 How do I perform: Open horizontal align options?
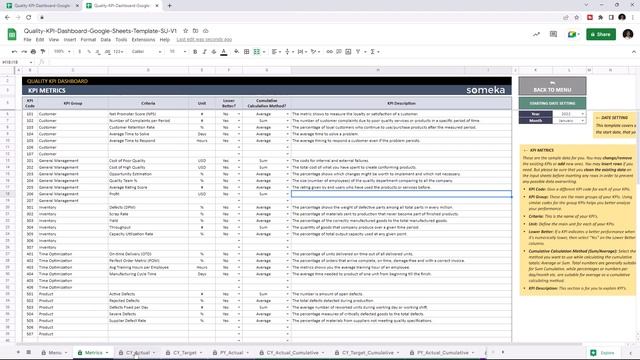pos(276,52)
